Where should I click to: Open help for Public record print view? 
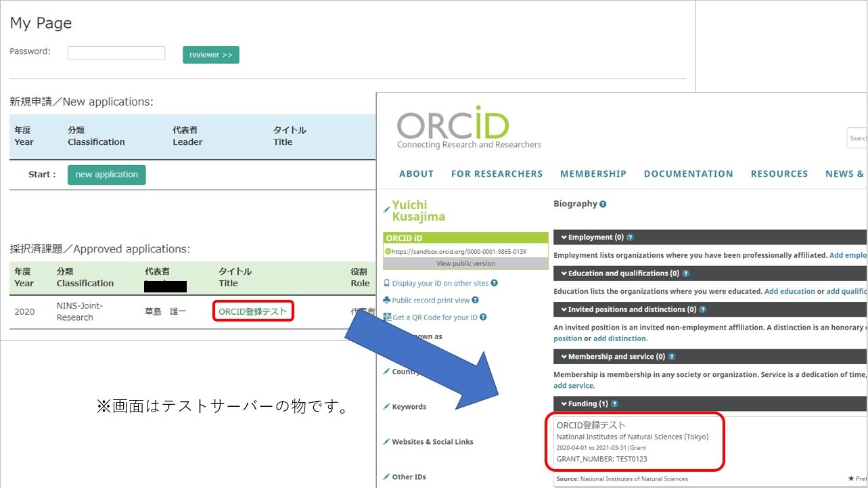coord(475,301)
